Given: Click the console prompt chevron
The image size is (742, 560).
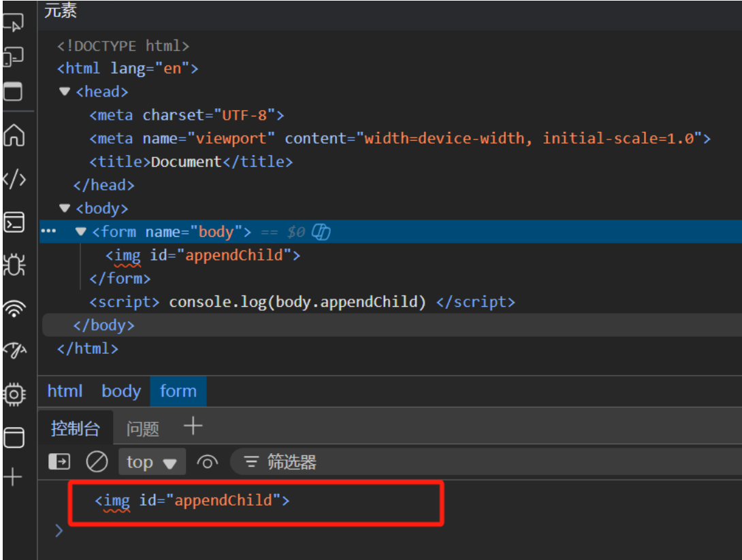Looking at the screenshot, I should (x=59, y=531).
